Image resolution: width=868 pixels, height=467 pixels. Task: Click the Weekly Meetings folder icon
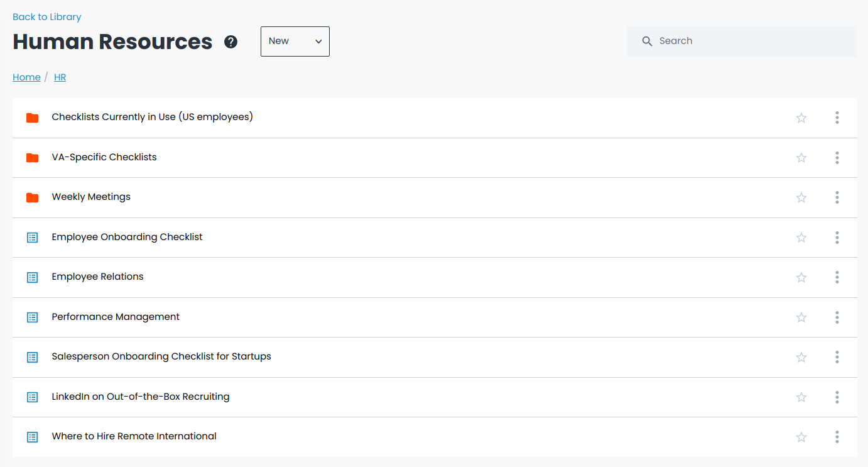(x=33, y=197)
